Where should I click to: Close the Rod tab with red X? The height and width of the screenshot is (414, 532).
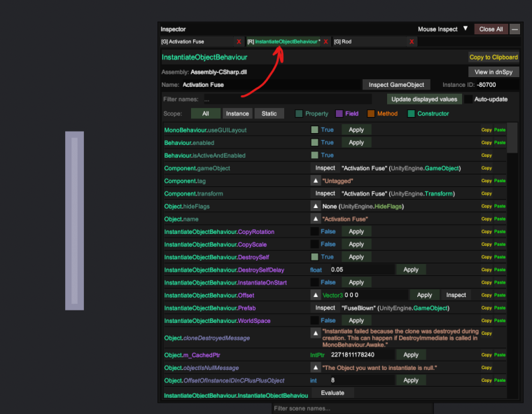412,42
